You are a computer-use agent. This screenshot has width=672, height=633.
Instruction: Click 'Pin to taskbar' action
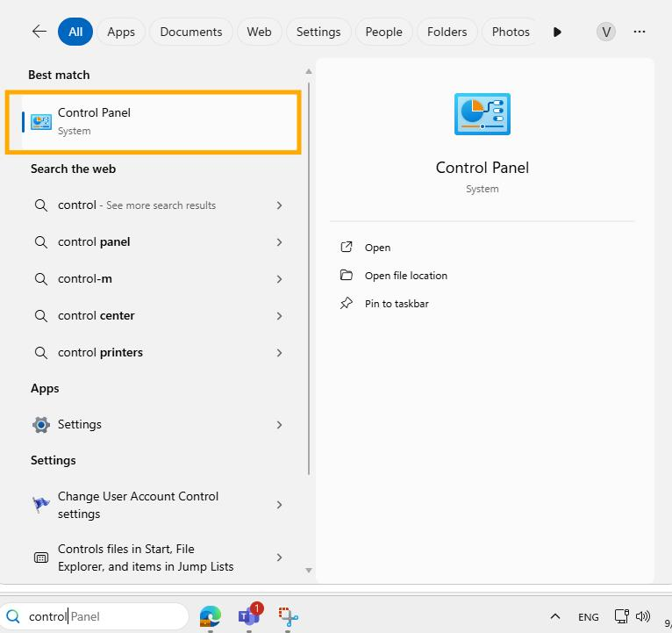point(397,304)
